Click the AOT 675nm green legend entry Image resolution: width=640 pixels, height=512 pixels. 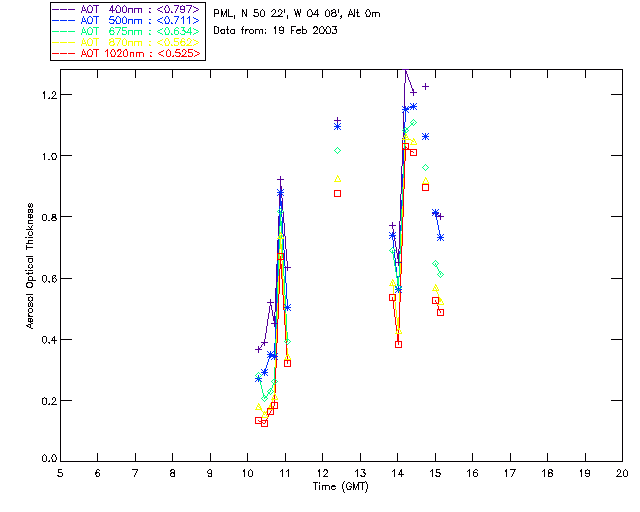[x=127, y=31]
